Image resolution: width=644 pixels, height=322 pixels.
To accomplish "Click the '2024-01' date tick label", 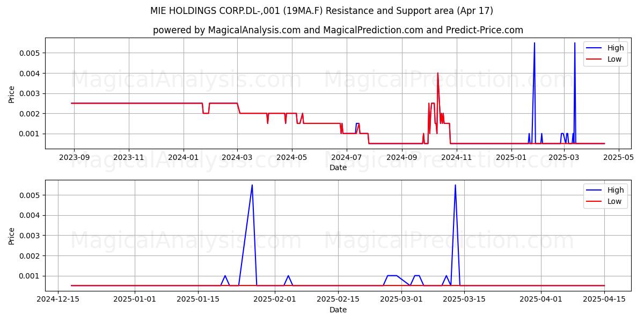I will (x=184, y=158).
